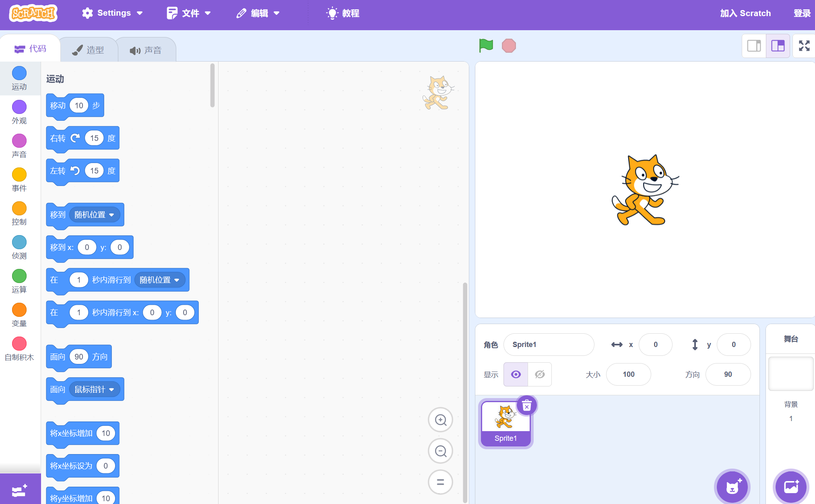
Task: Click the 加入 Scratch link
Action: coord(745,13)
